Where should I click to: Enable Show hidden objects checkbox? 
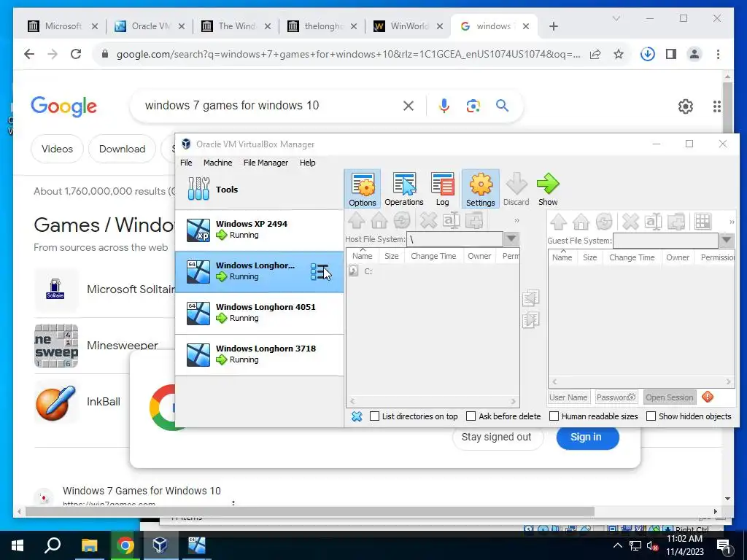651,416
